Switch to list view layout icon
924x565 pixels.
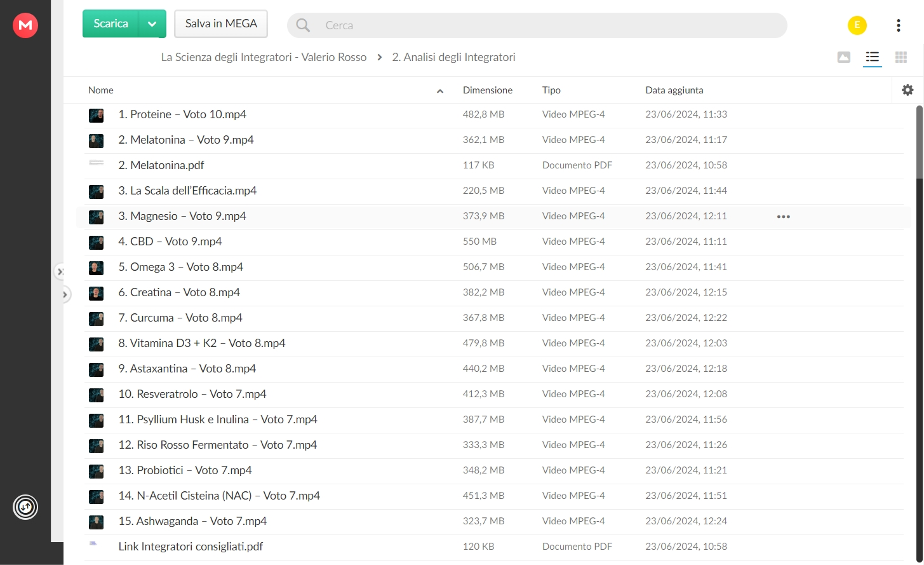coord(873,57)
